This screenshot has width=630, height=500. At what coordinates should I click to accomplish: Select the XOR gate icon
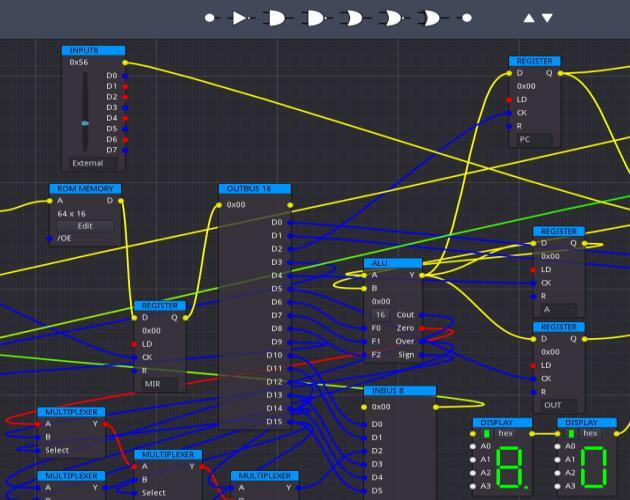point(431,18)
